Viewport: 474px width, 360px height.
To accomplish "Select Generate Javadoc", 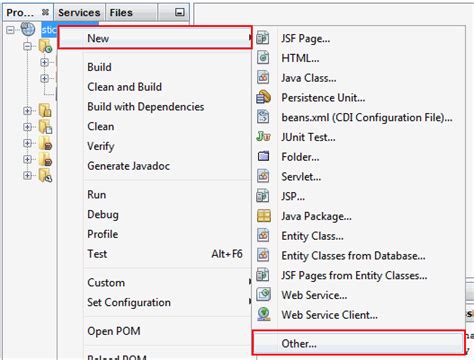I will (128, 166).
